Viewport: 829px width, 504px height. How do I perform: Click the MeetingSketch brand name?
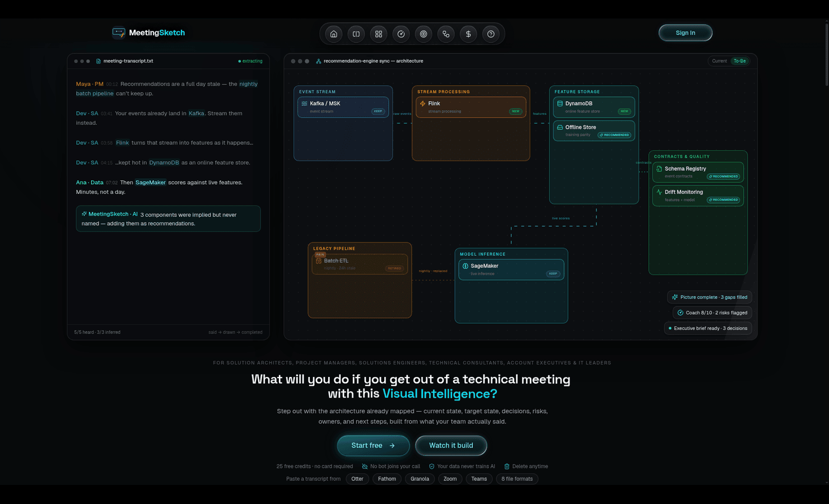pos(157,33)
